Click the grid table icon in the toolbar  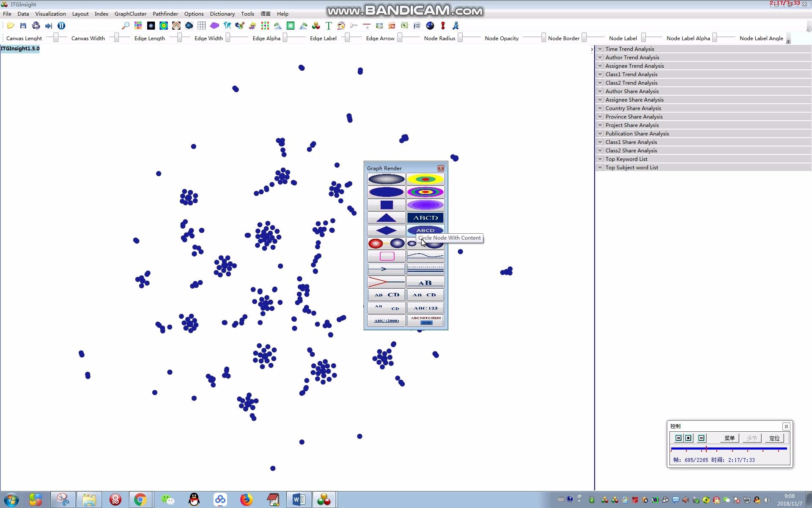click(202, 26)
